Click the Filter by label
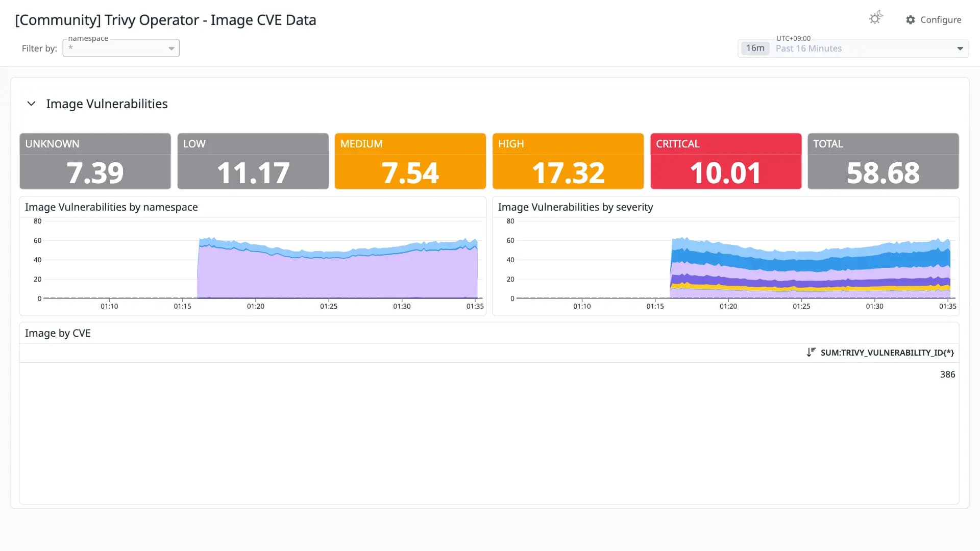This screenshot has height=551, width=980. 39,48
